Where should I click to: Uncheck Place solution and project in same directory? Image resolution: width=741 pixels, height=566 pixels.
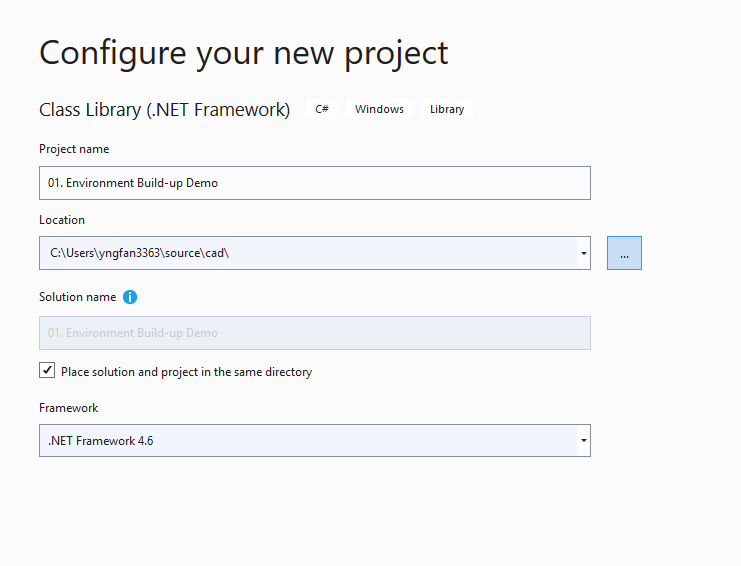(47, 370)
